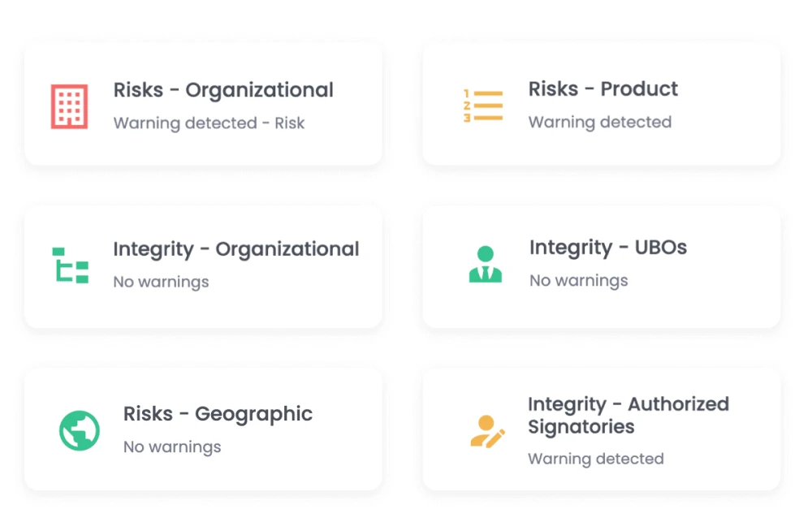Click 'No warnings' under Integrity - Organizational

[161, 283]
